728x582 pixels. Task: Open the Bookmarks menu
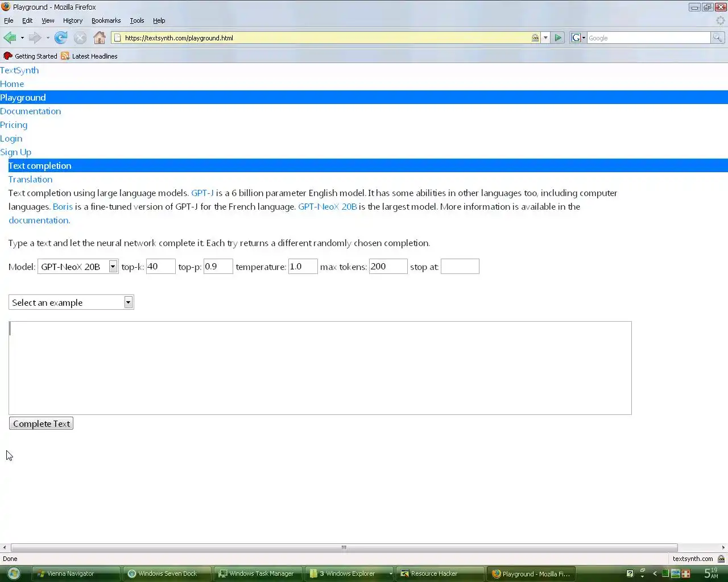pyautogui.click(x=106, y=20)
